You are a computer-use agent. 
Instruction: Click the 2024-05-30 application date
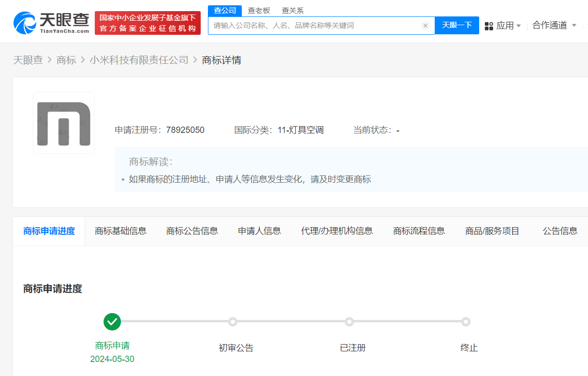point(112,358)
